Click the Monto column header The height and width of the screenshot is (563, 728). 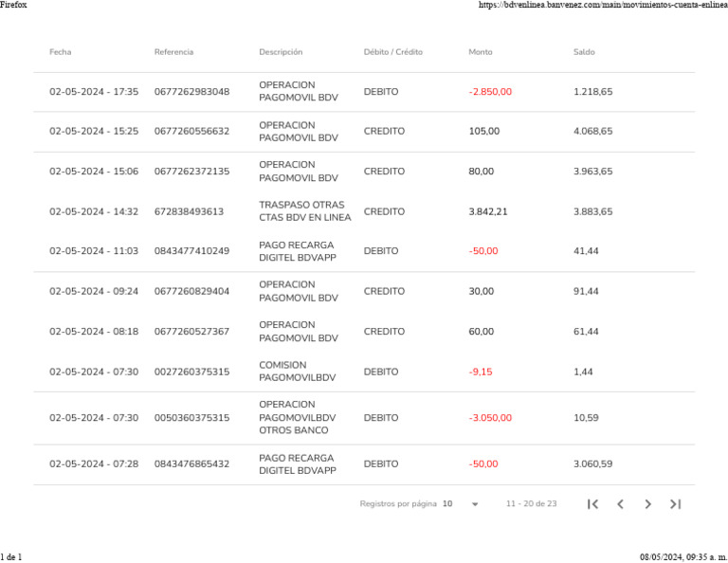480,52
